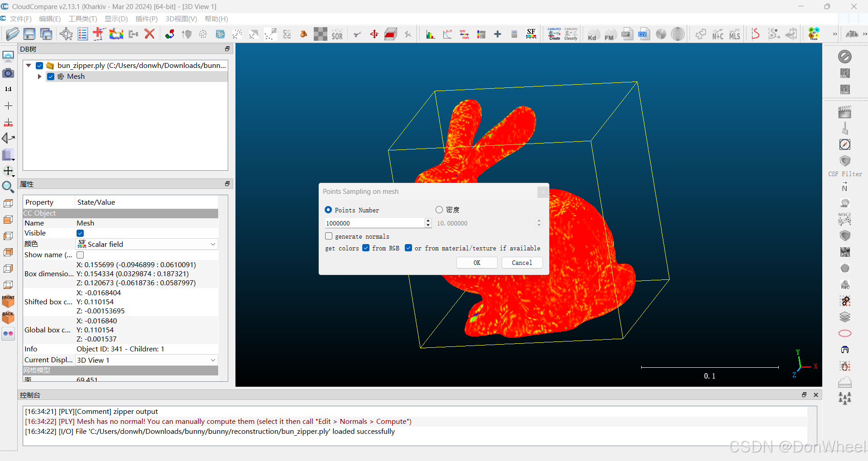Increase points number with stepper up arrow
Image resolution: width=868 pixels, height=461 pixels.
coord(428,221)
